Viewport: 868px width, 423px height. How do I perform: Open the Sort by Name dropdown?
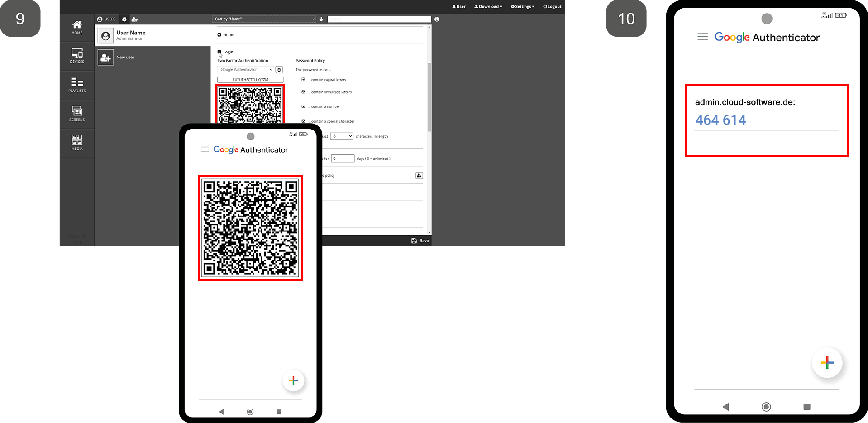tap(264, 19)
